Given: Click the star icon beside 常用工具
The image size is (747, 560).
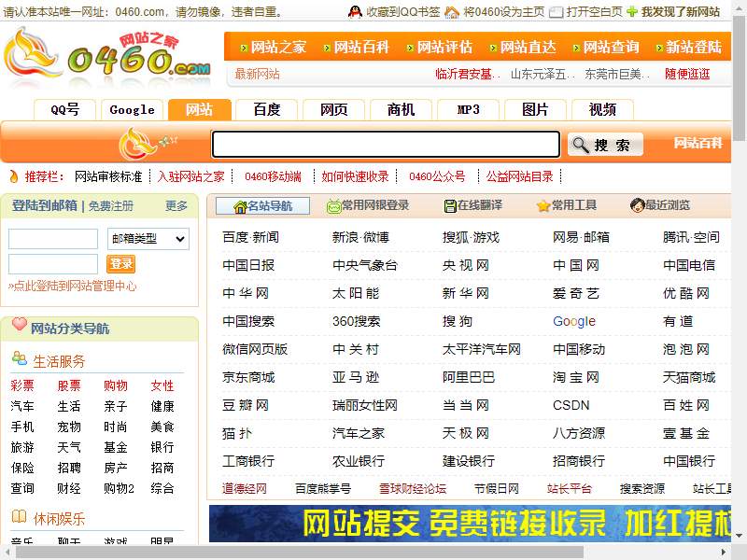Looking at the screenshot, I should [543, 206].
